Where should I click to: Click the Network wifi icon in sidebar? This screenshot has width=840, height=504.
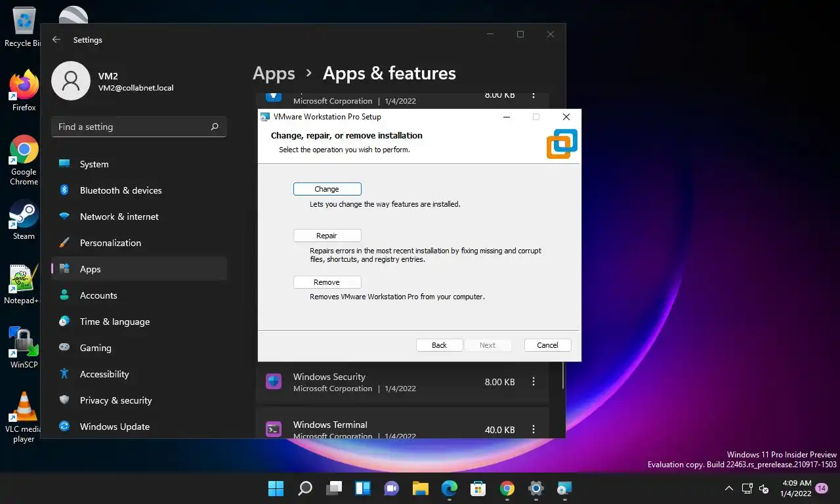(x=64, y=217)
